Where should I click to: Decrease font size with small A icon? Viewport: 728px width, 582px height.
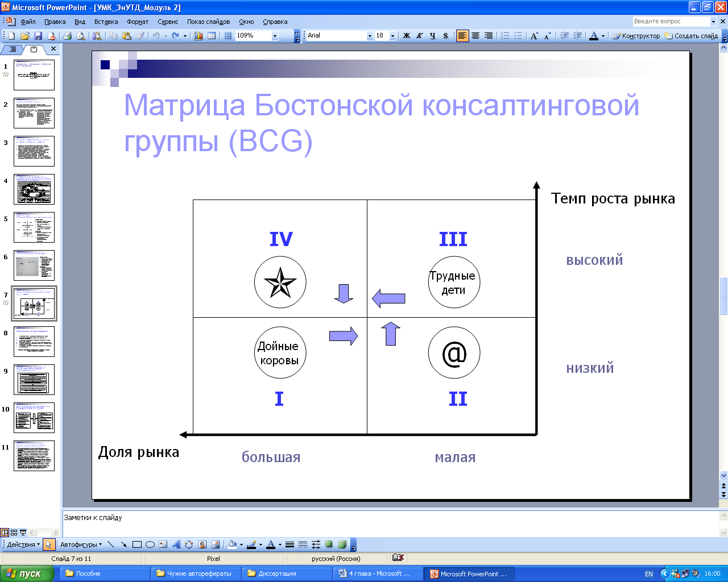[547, 36]
